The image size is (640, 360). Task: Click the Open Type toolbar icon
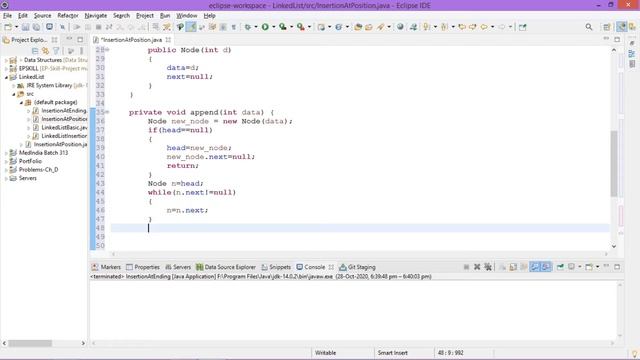click(x=358, y=27)
